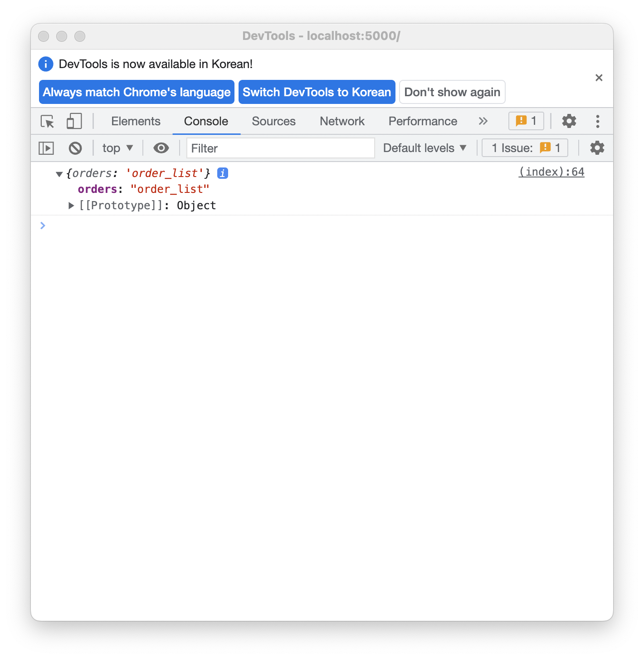Image resolution: width=644 pixels, height=659 pixels.
Task: Show the console sidebar
Action: [46, 148]
